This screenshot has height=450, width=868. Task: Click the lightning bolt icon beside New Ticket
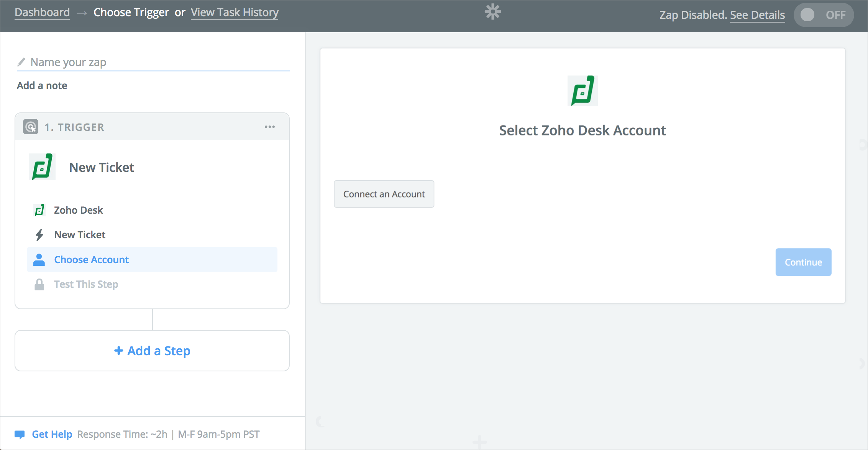[x=39, y=235]
